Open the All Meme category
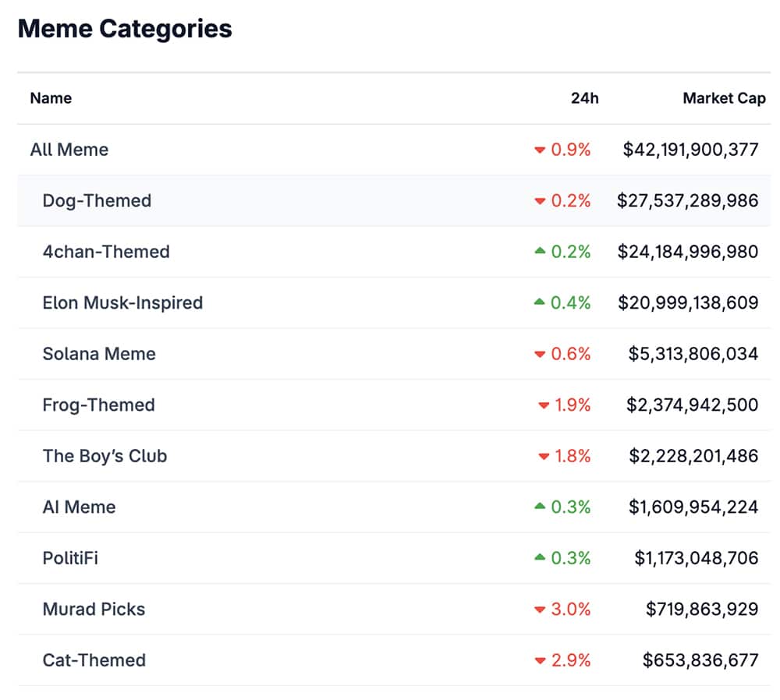Image resolution: width=780 pixels, height=700 pixels. [x=69, y=150]
